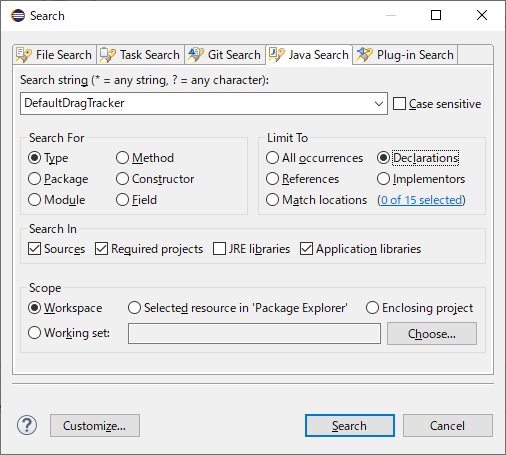Click the Working set text field

click(254, 333)
